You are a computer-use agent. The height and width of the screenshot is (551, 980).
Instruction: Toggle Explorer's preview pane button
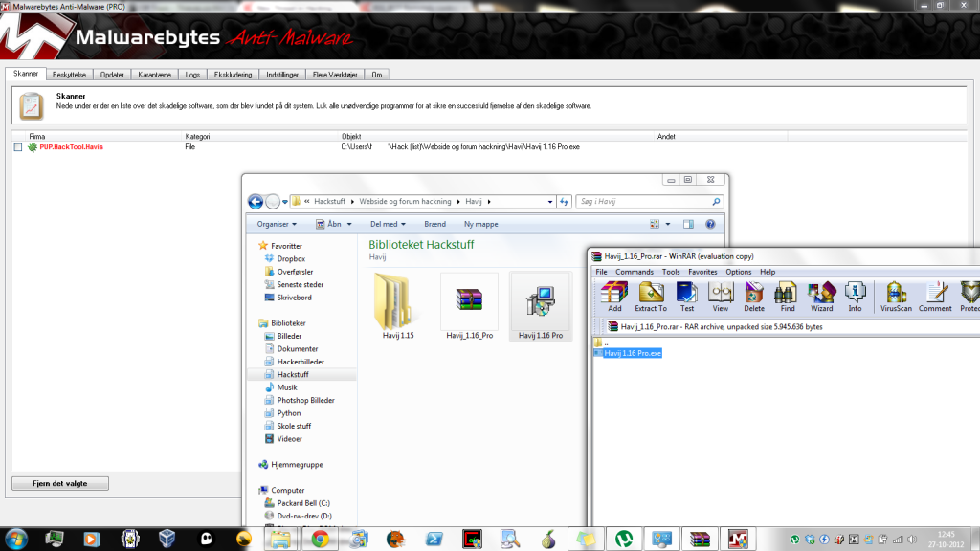coord(688,224)
